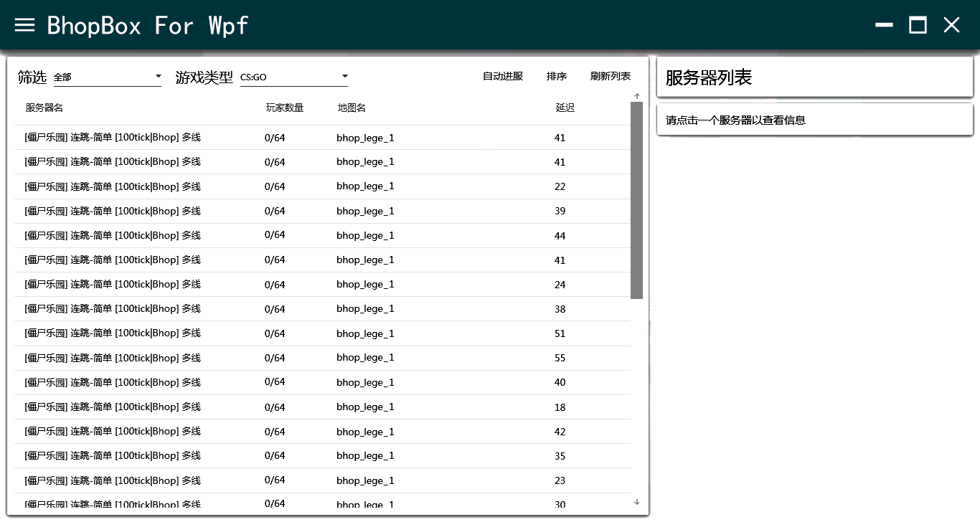Select the server row with latency 22
The height and width of the screenshot is (522, 980).
pyautogui.click(x=322, y=186)
